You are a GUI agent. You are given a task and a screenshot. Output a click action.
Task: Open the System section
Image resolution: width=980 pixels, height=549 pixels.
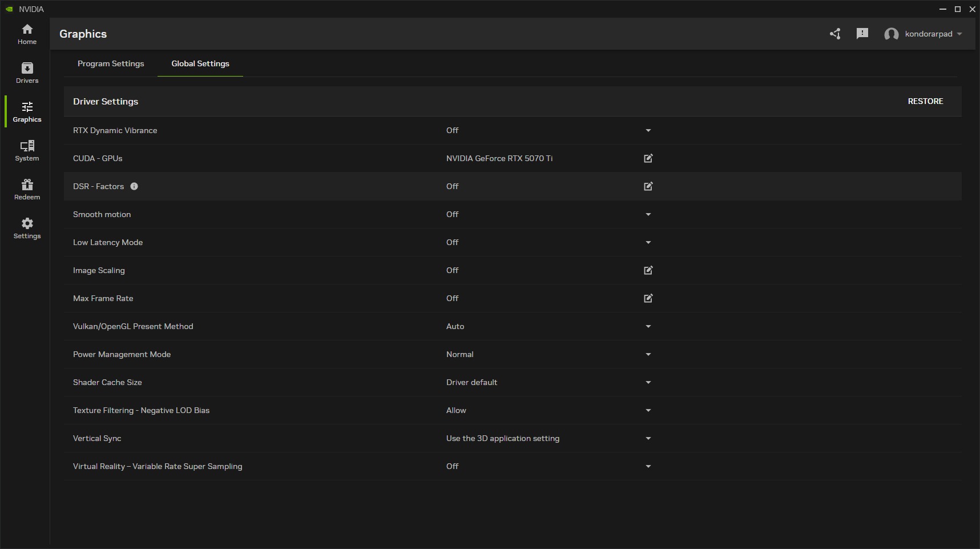click(27, 151)
